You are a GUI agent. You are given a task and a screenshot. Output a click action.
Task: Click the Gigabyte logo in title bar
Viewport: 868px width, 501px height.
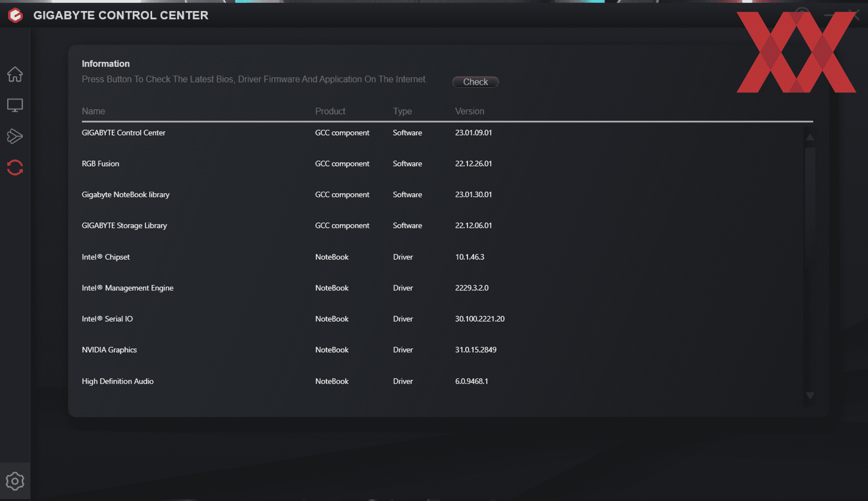point(15,15)
